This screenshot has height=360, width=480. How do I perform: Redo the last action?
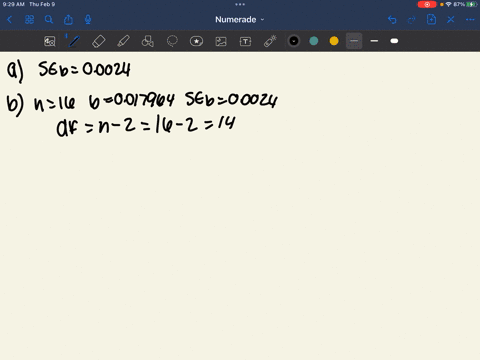[412, 20]
